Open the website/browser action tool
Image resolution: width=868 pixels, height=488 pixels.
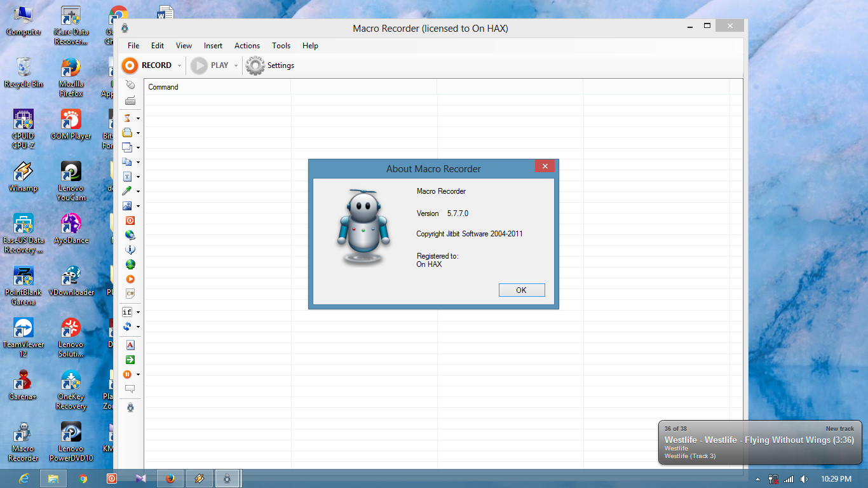tap(130, 235)
